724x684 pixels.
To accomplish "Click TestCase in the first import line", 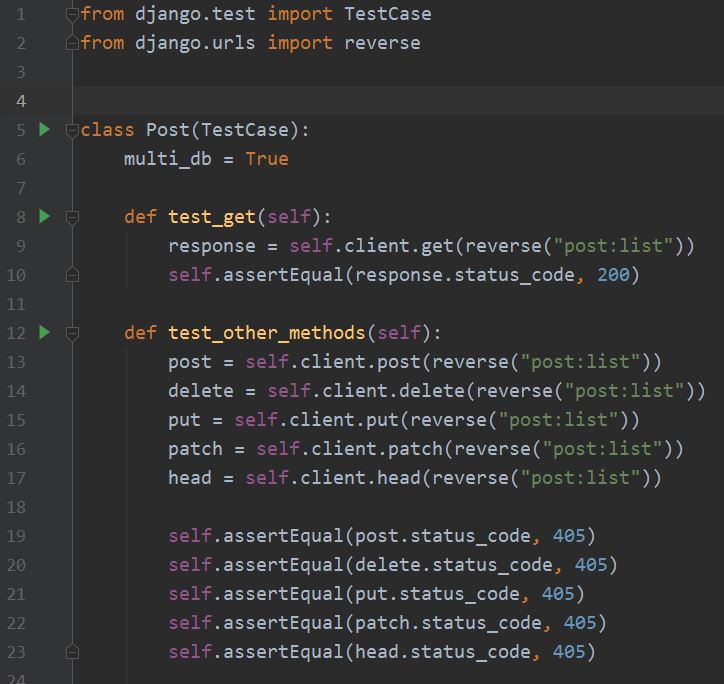I will [x=387, y=15].
